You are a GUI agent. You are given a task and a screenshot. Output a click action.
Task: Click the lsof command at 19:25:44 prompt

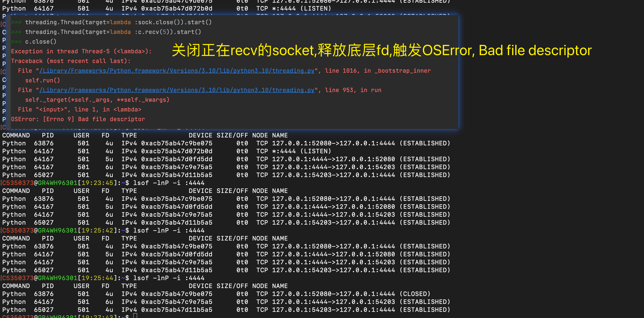(169, 278)
